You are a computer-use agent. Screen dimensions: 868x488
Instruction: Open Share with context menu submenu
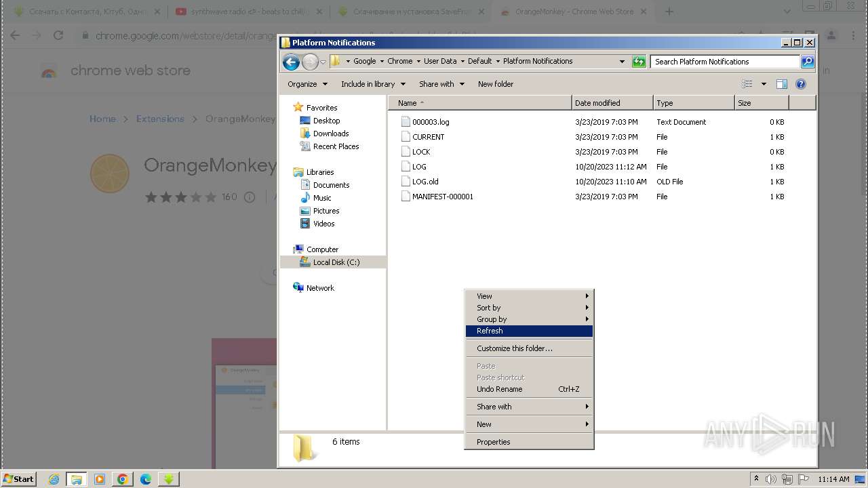pos(529,407)
